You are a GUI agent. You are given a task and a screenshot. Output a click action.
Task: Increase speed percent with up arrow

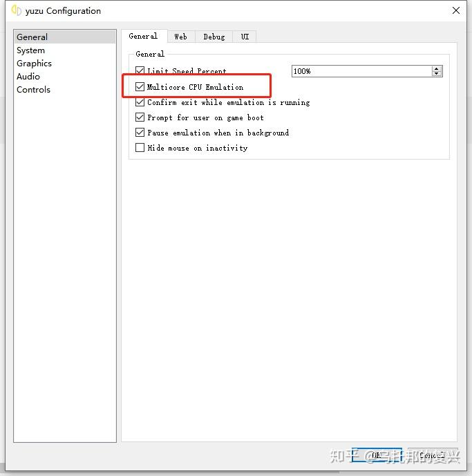(437, 69)
